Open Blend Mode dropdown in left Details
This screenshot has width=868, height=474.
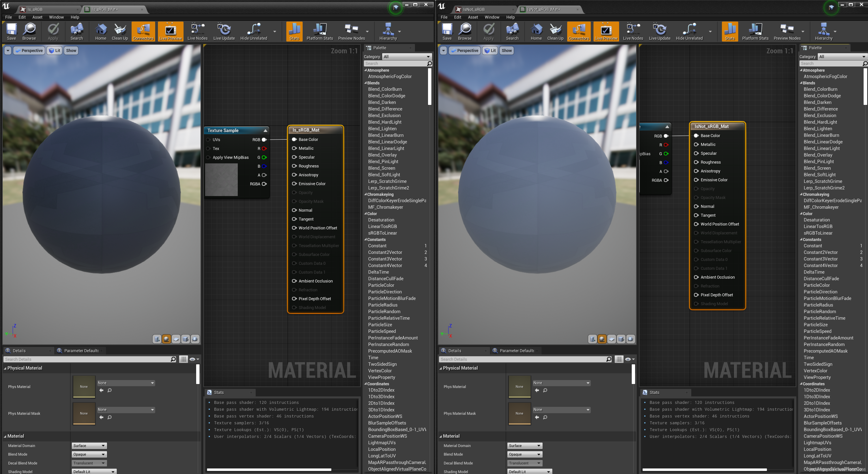point(89,454)
